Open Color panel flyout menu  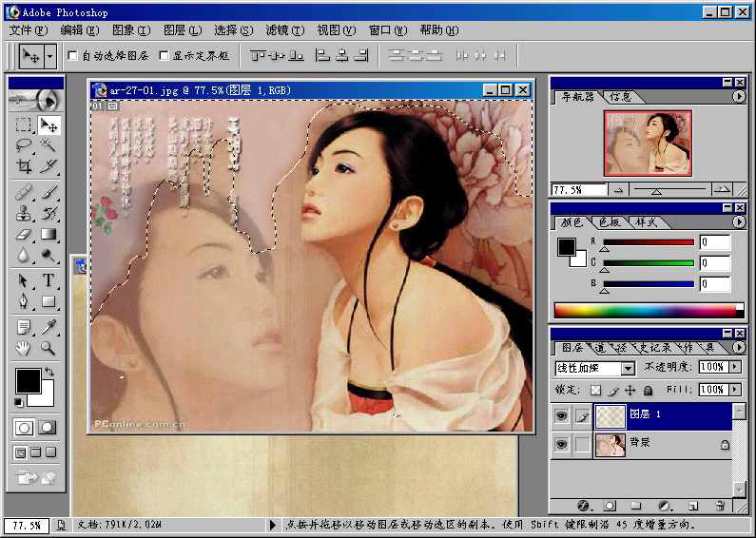coord(739,221)
